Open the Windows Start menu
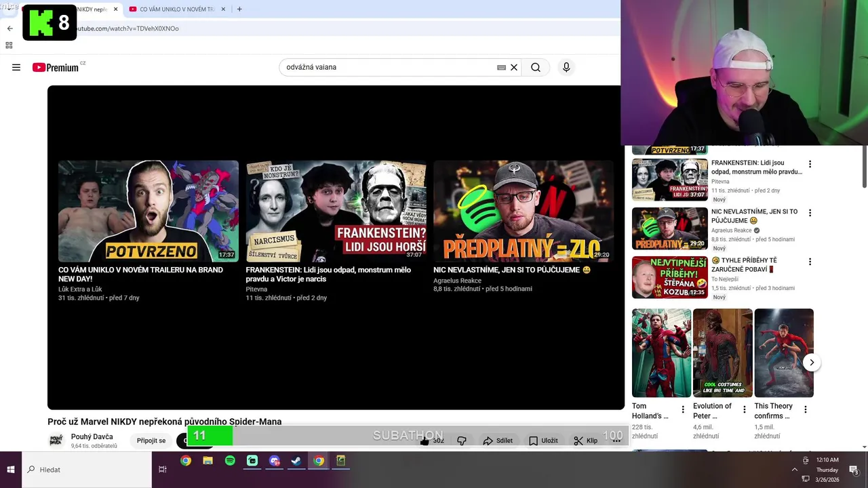The height and width of the screenshot is (488, 868). point(11,469)
